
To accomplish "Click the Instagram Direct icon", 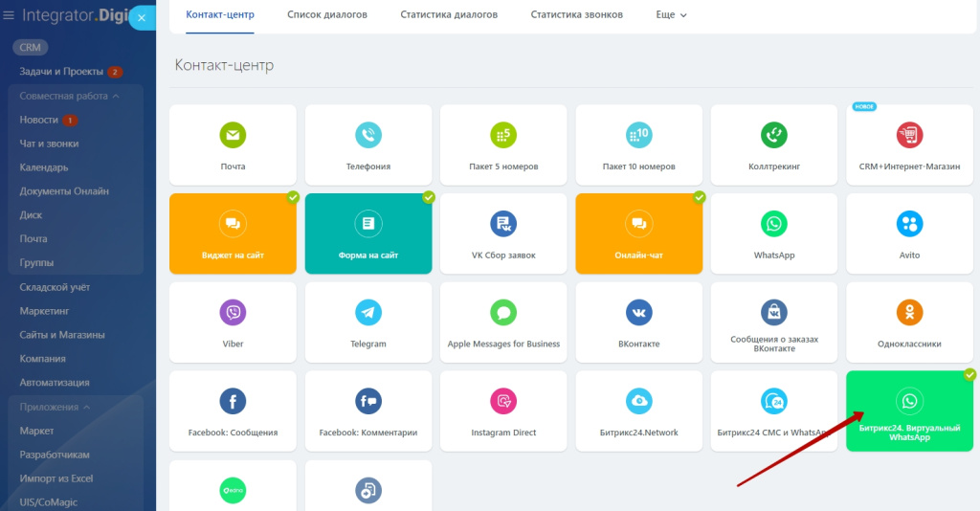I will (503, 401).
